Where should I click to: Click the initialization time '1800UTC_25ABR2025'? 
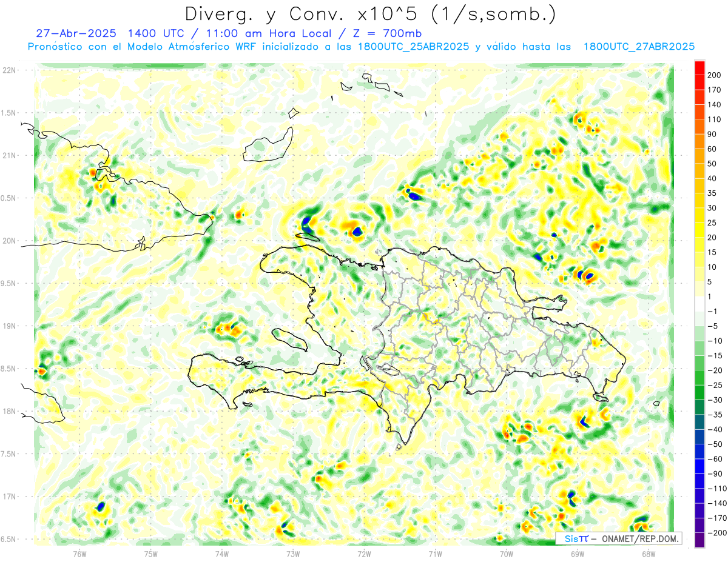pyautogui.click(x=413, y=47)
